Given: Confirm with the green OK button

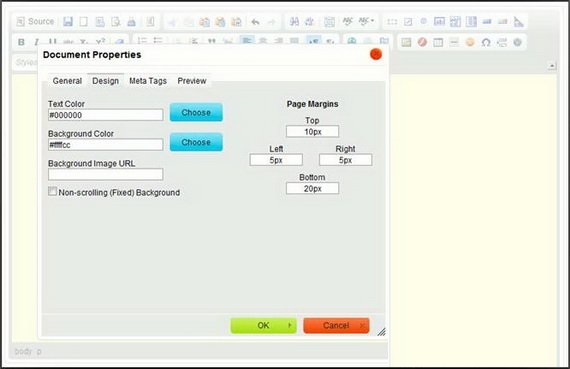Looking at the screenshot, I should (263, 325).
